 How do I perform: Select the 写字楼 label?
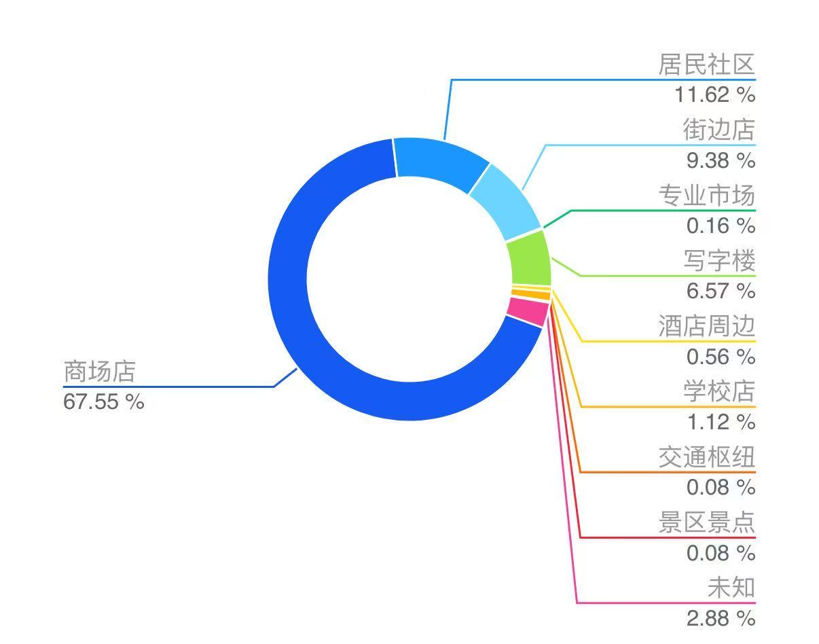pos(718,260)
